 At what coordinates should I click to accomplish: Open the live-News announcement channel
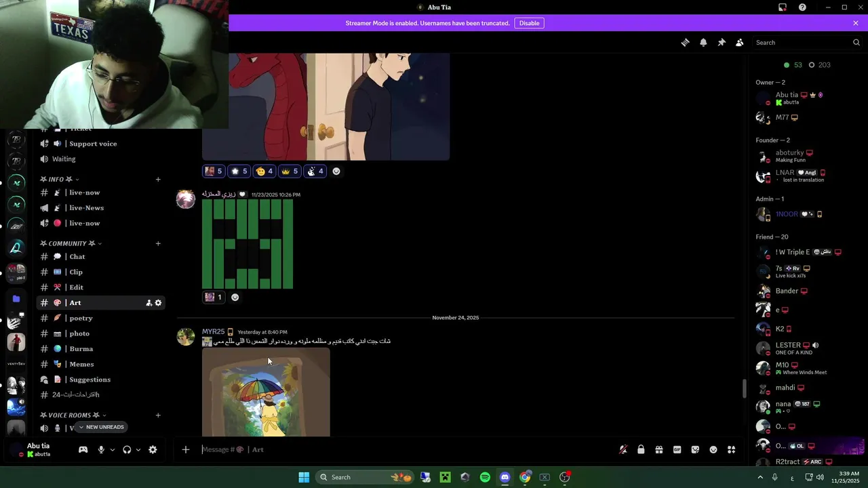(x=100, y=208)
